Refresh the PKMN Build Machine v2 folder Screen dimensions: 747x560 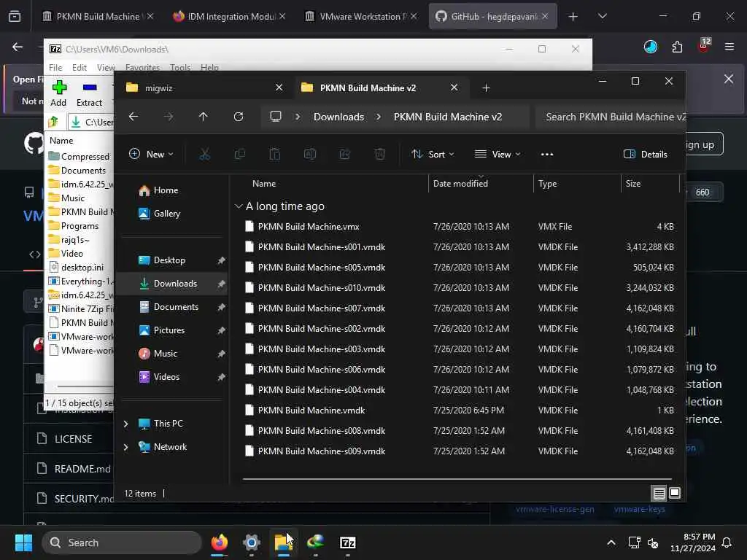[239, 117]
